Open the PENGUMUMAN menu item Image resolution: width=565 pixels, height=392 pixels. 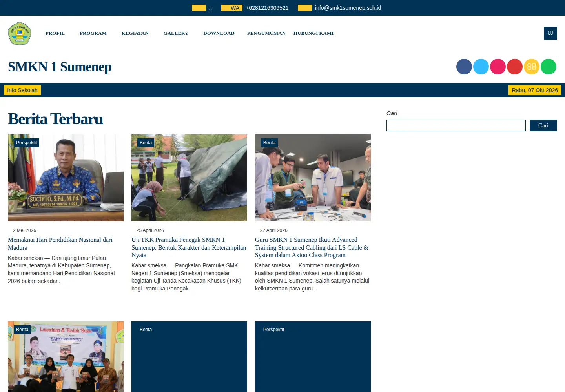[266, 33]
